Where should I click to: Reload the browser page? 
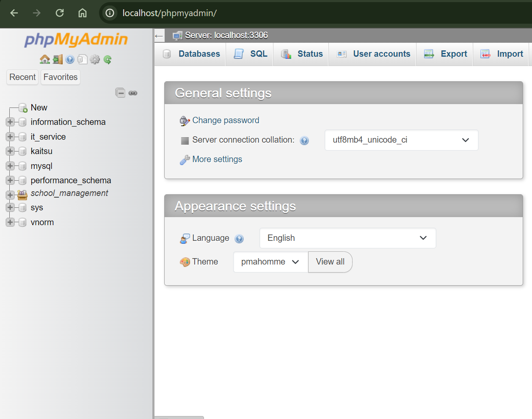pyautogui.click(x=60, y=13)
